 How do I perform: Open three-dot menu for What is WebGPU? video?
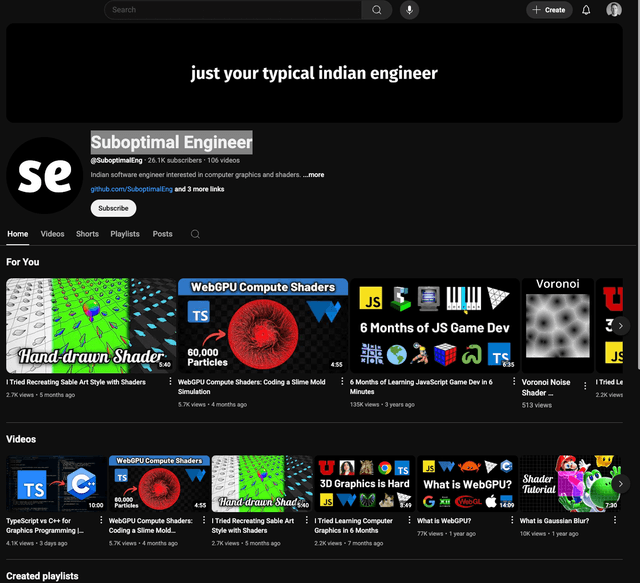click(512, 520)
